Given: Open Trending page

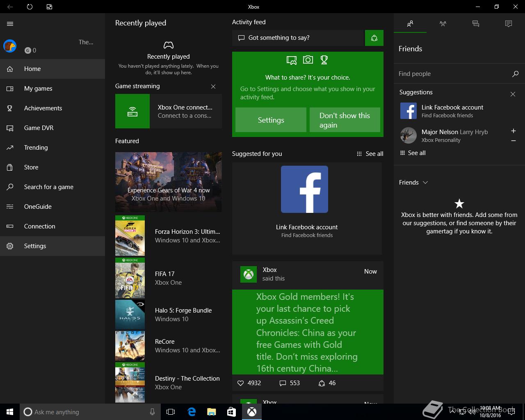Looking at the screenshot, I should coord(52,148).
